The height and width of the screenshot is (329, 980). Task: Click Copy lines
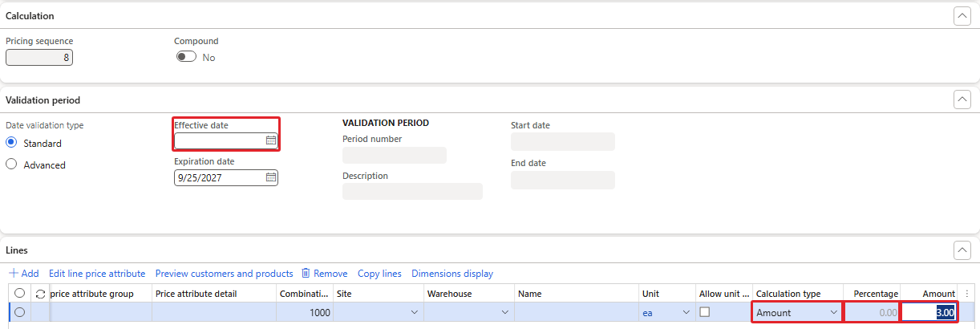click(379, 274)
